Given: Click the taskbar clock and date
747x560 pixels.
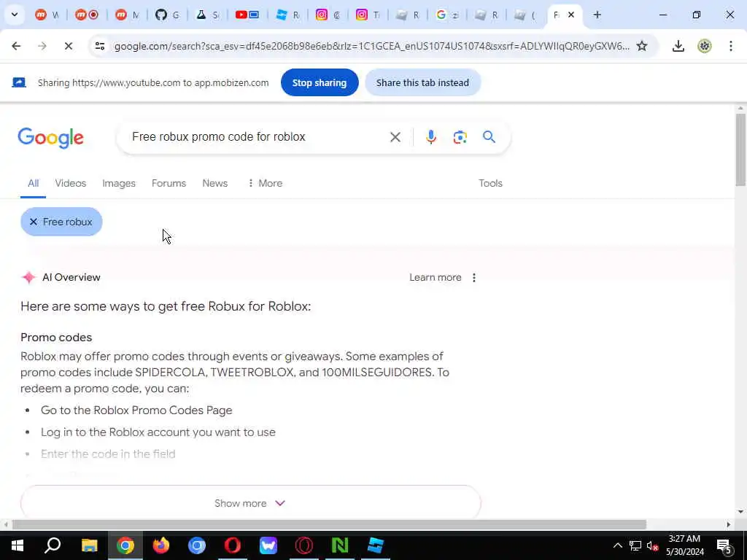Looking at the screenshot, I should coord(684,545).
